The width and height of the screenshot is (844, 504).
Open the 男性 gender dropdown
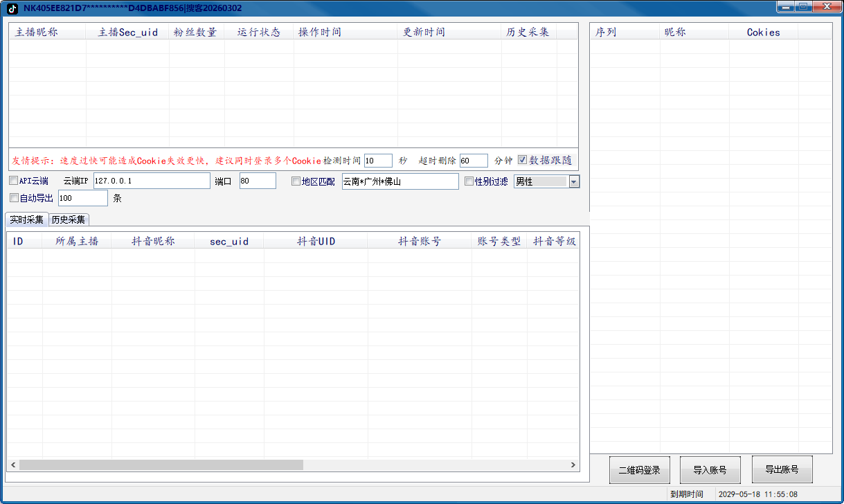coord(574,181)
